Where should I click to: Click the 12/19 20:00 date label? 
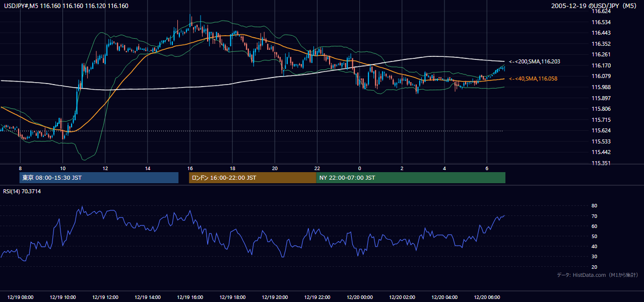point(275,297)
